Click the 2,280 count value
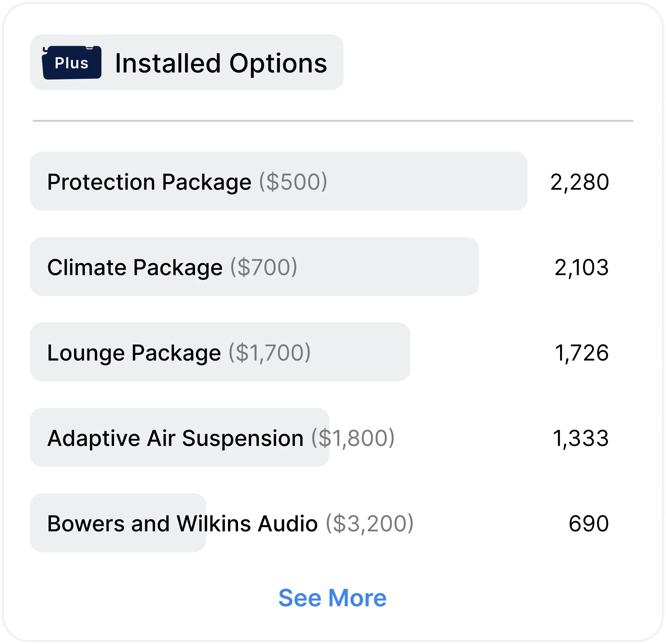The width and height of the screenshot is (666, 644). [x=579, y=182]
